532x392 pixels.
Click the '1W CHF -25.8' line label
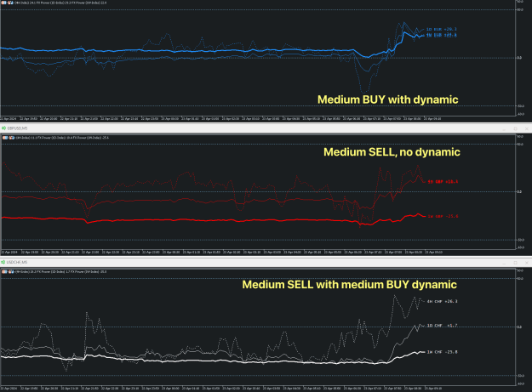442,352
